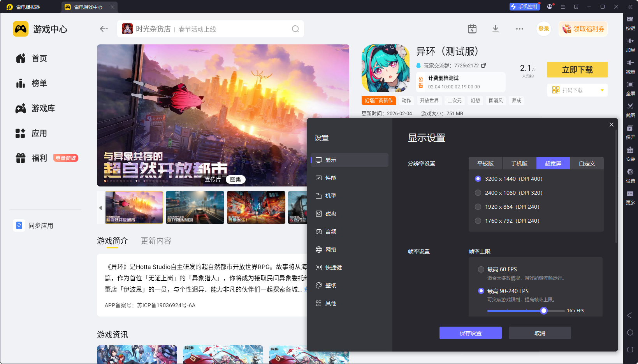638x364 pixels.
Task: Adjust the 165 FPS slider handle
Action: point(544,310)
